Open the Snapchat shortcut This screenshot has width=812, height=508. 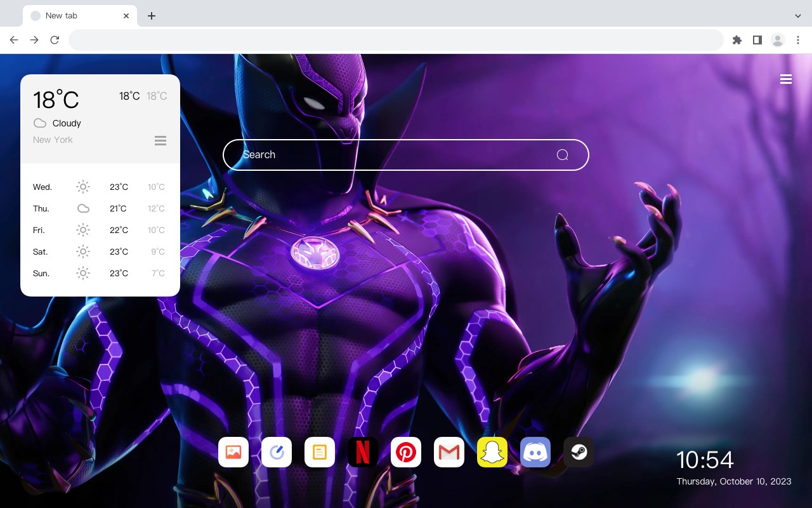point(492,452)
